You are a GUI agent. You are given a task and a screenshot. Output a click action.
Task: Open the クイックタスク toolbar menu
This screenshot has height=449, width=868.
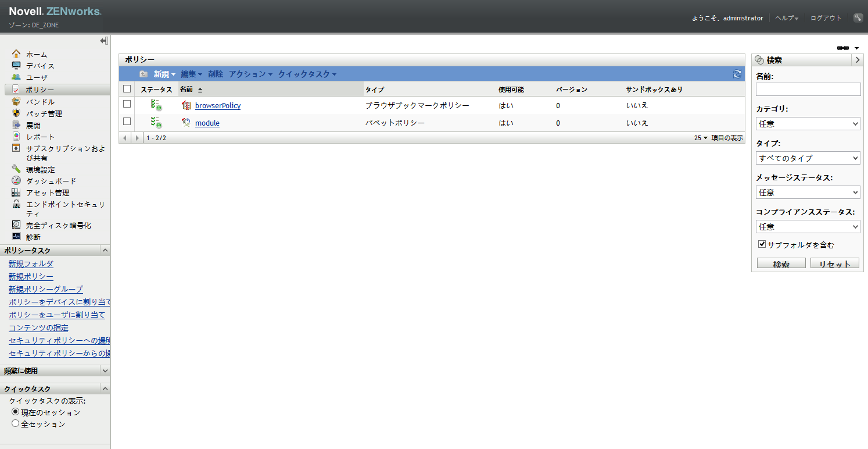[307, 74]
